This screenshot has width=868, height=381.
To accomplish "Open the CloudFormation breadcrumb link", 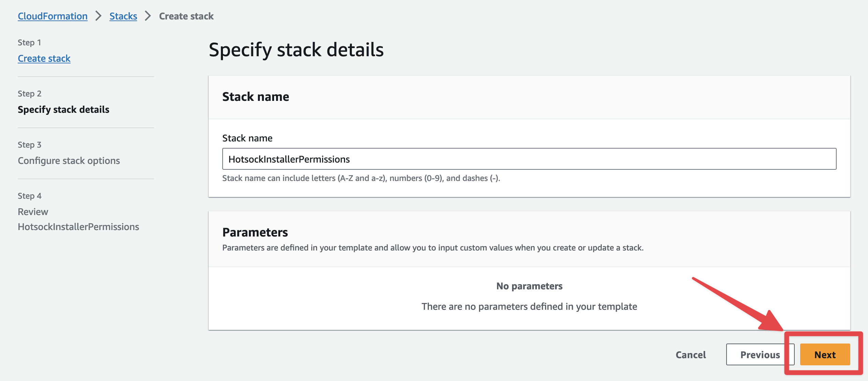I will click(x=53, y=16).
